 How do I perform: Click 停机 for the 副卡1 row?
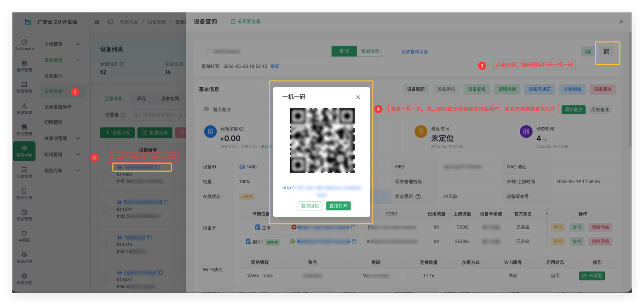click(558, 241)
